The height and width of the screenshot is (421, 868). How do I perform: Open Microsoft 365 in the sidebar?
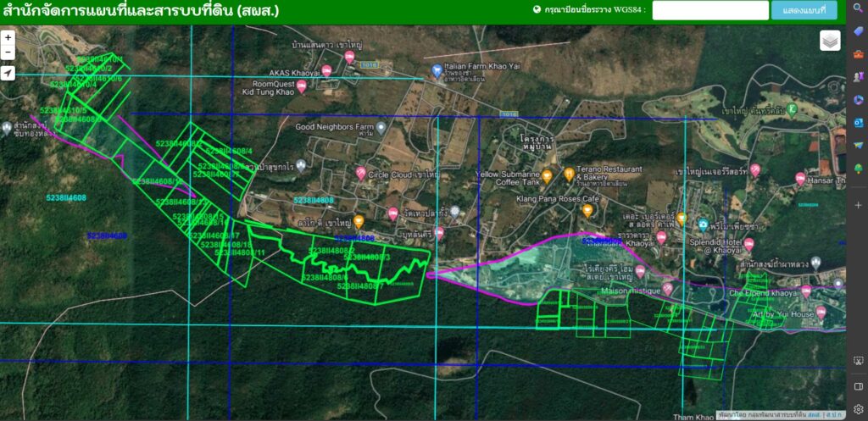tap(858, 100)
